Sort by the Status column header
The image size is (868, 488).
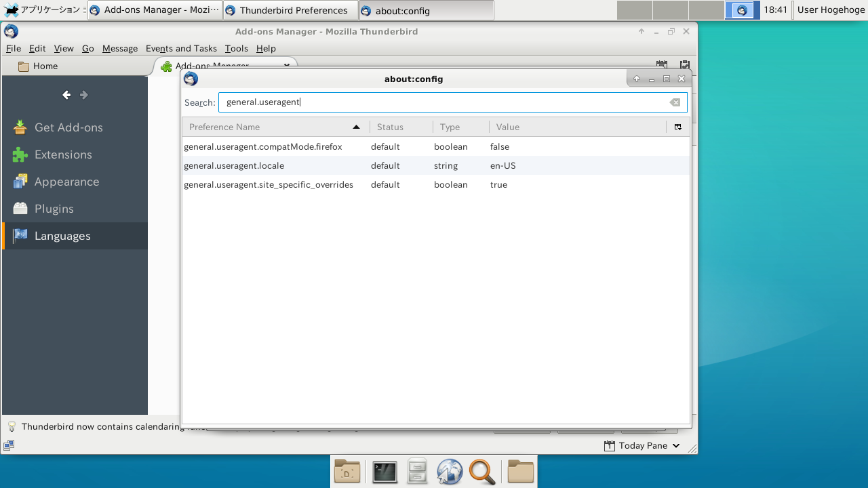click(401, 127)
